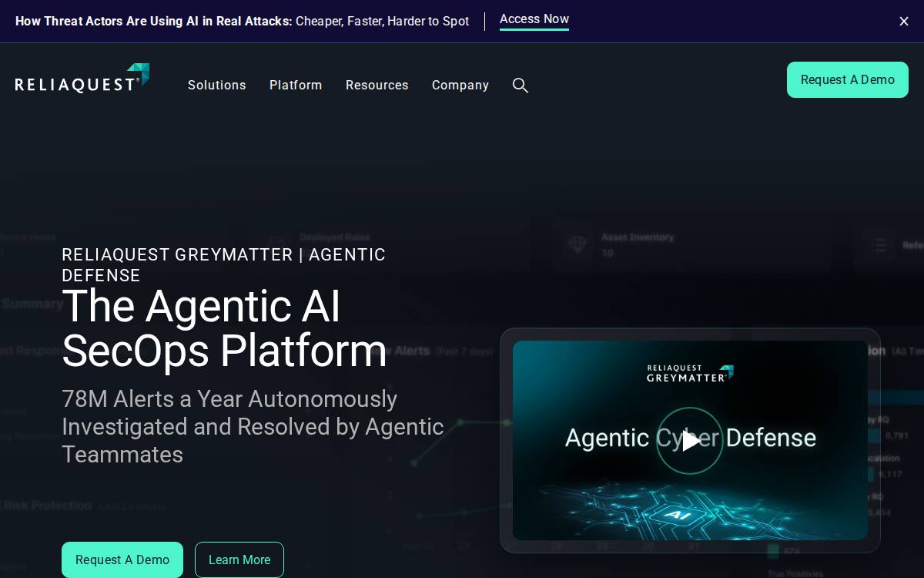Open the Platform menu
The width and height of the screenshot is (924, 578).
click(296, 86)
